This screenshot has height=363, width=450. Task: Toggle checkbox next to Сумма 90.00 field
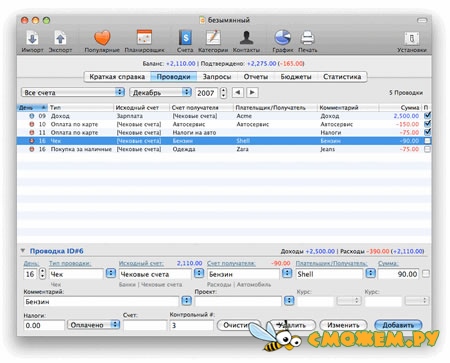click(426, 274)
